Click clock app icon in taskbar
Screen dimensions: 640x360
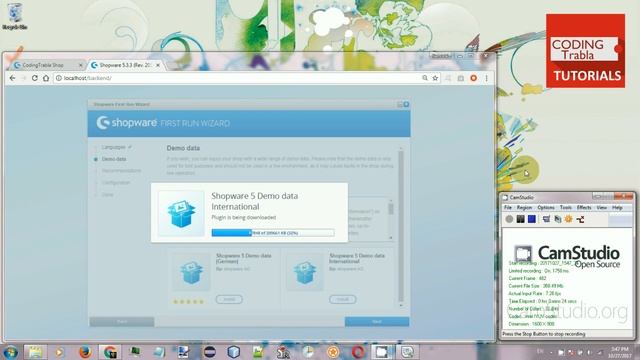click(x=308, y=352)
